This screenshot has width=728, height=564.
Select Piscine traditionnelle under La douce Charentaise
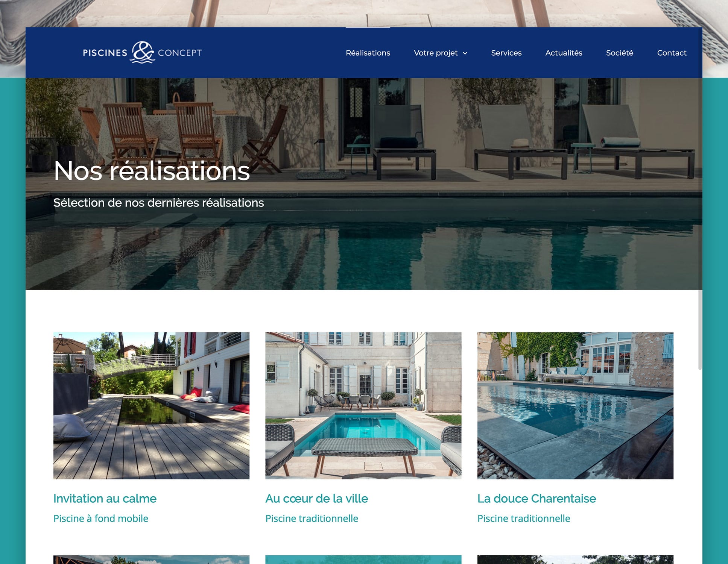[x=524, y=519]
